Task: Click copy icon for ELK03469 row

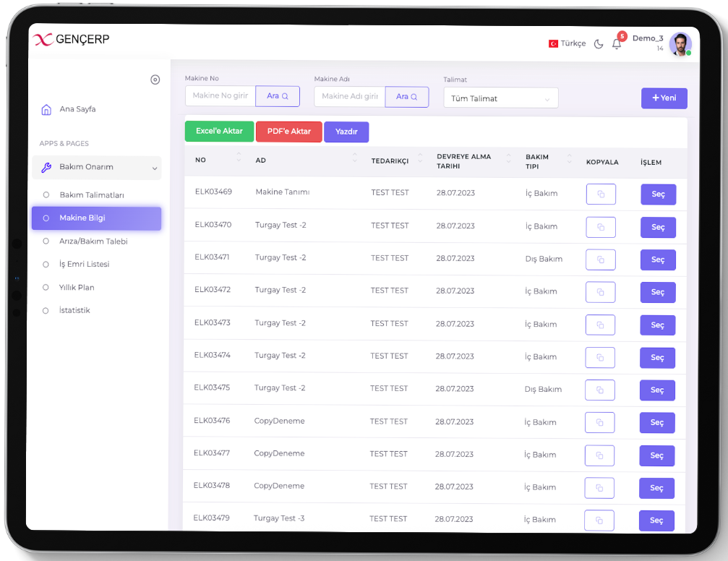Action: pos(601,194)
